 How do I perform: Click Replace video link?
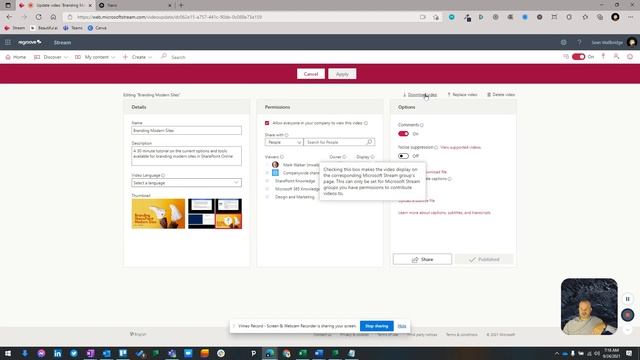tap(462, 95)
